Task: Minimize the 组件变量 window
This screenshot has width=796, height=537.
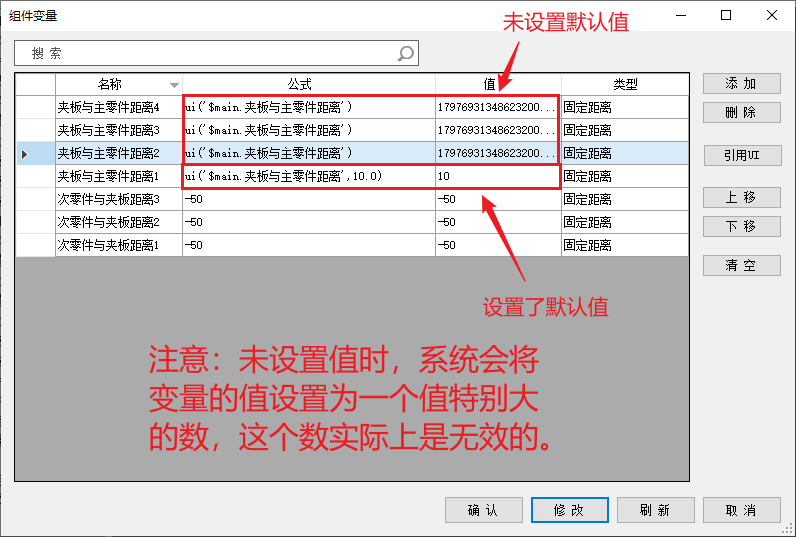Action: [x=681, y=15]
